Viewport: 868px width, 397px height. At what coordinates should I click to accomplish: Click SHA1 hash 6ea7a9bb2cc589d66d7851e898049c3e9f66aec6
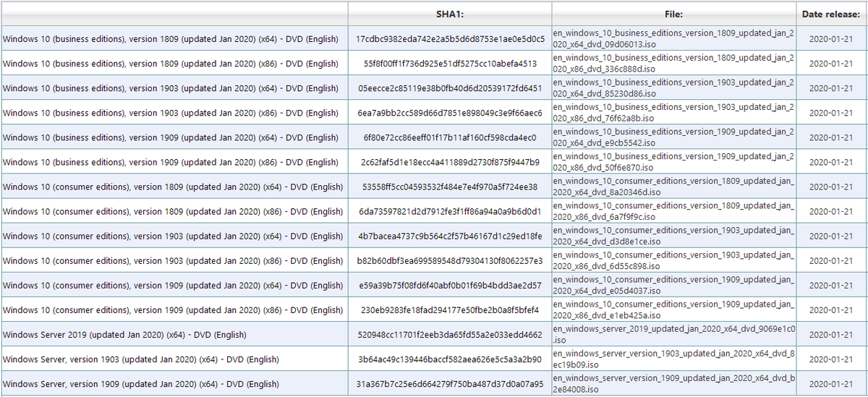[x=450, y=113]
